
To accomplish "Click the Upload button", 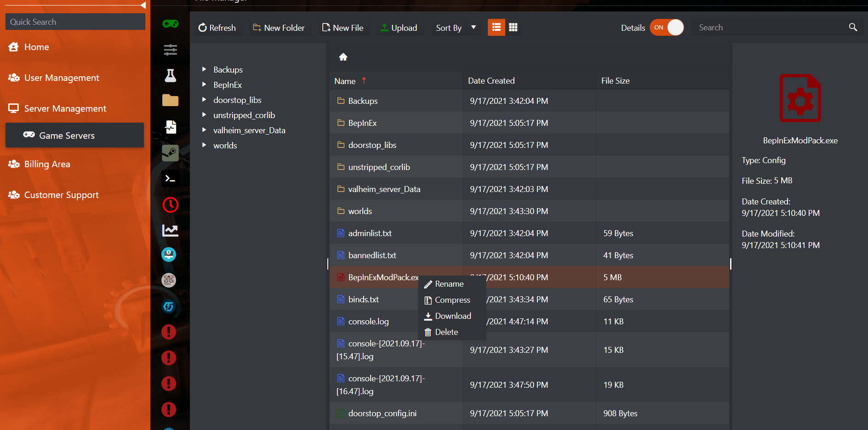I will pyautogui.click(x=399, y=28).
